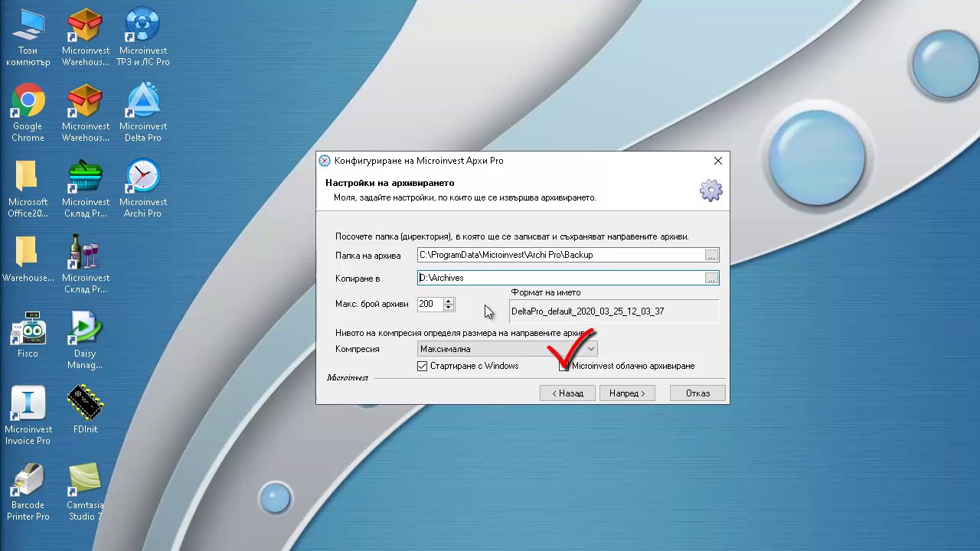Click the DeltaPro_default name format text
Image resolution: width=980 pixels, height=551 pixels.
[x=587, y=311]
